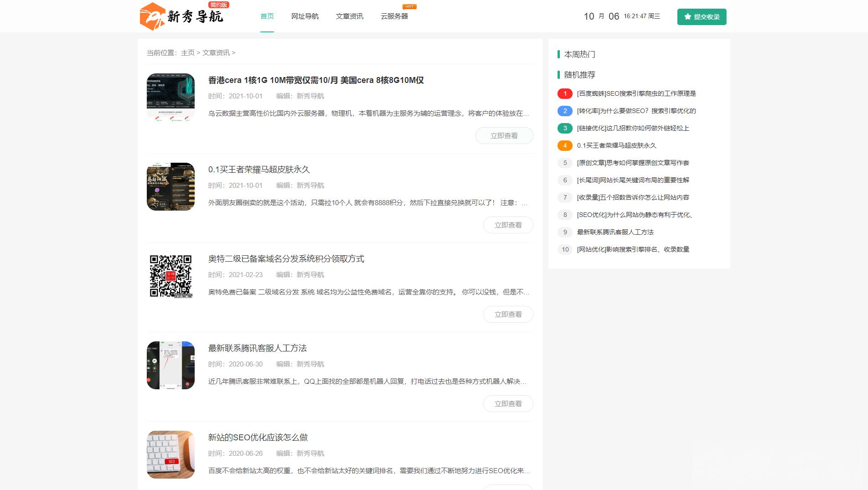Click the green rank 3 badge
Screen dimensions: 868x490
click(565, 128)
